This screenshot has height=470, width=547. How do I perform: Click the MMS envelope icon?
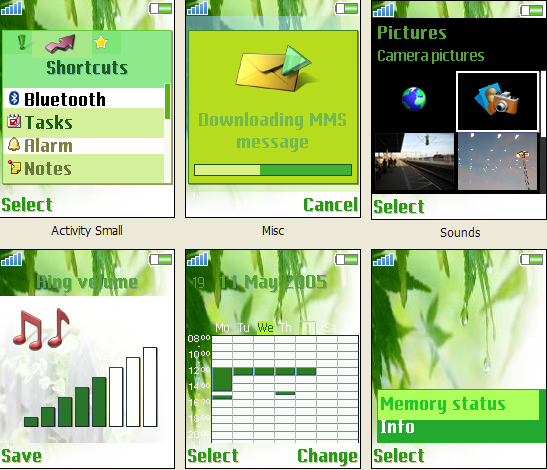coord(273,68)
